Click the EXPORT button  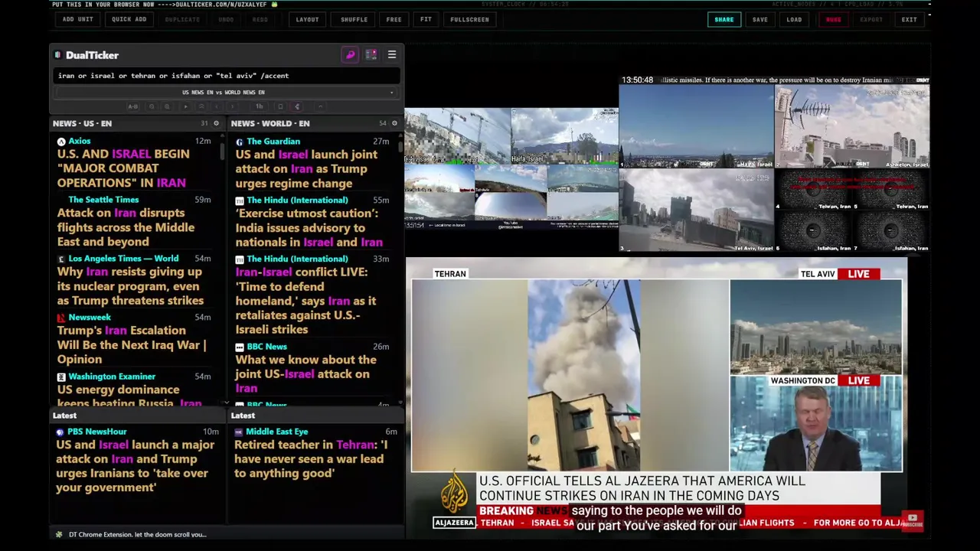[871, 19]
